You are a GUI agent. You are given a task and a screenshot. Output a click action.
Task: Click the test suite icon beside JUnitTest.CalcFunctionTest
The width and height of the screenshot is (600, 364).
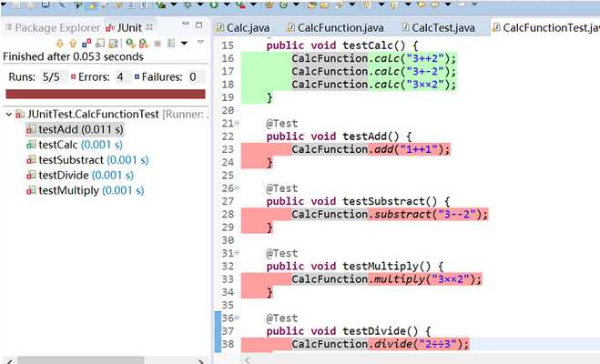click(20, 115)
